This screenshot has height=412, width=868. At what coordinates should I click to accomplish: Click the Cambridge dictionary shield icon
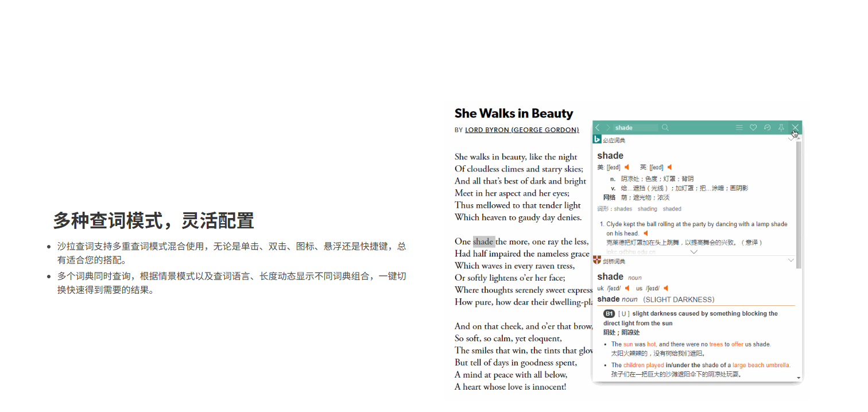[x=597, y=261]
